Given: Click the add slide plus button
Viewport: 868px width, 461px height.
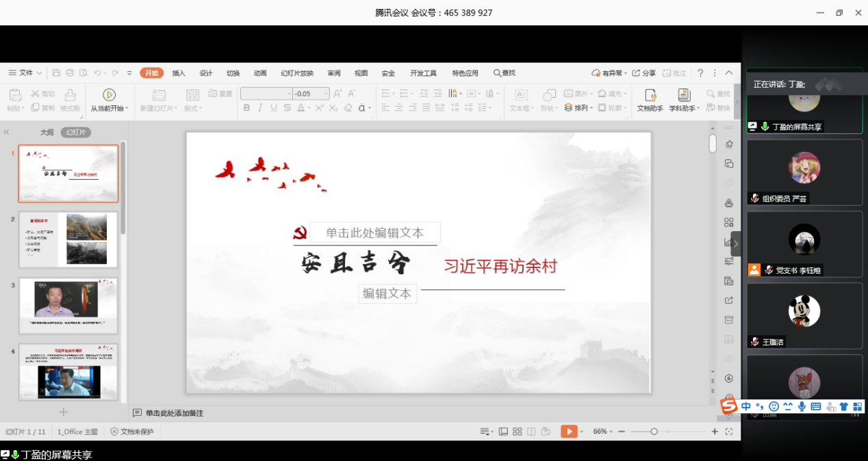Looking at the screenshot, I should pos(64,412).
